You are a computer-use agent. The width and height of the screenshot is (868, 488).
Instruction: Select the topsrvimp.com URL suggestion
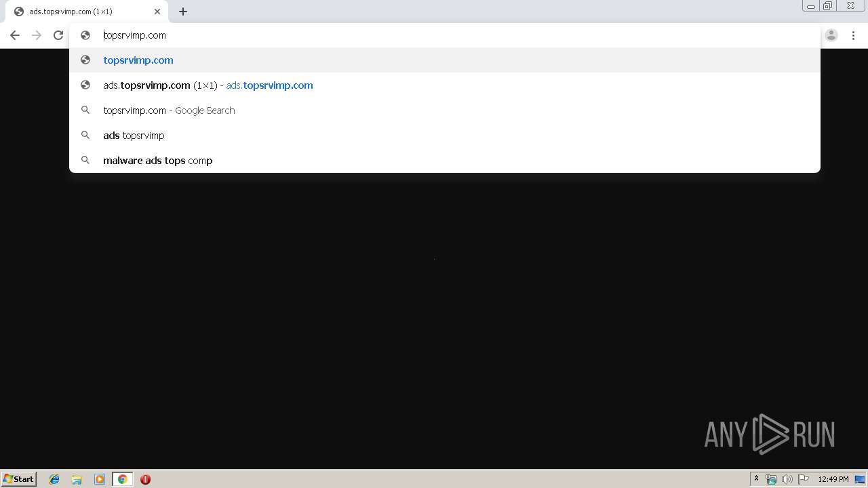click(445, 60)
